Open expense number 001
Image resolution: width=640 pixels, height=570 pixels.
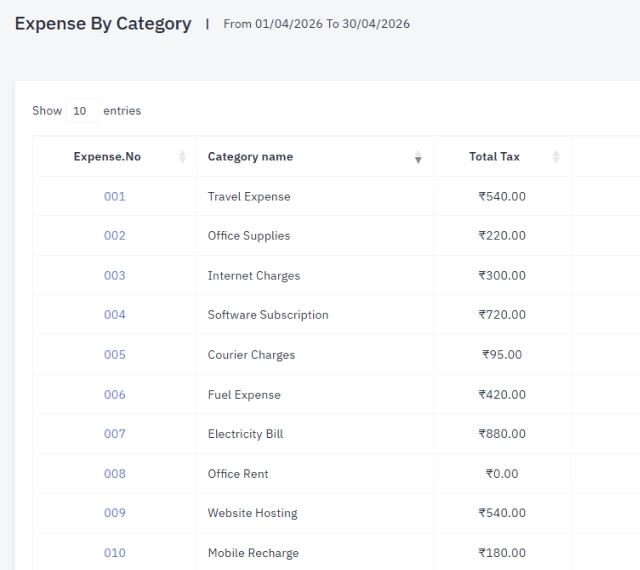[x=115, y=196]
